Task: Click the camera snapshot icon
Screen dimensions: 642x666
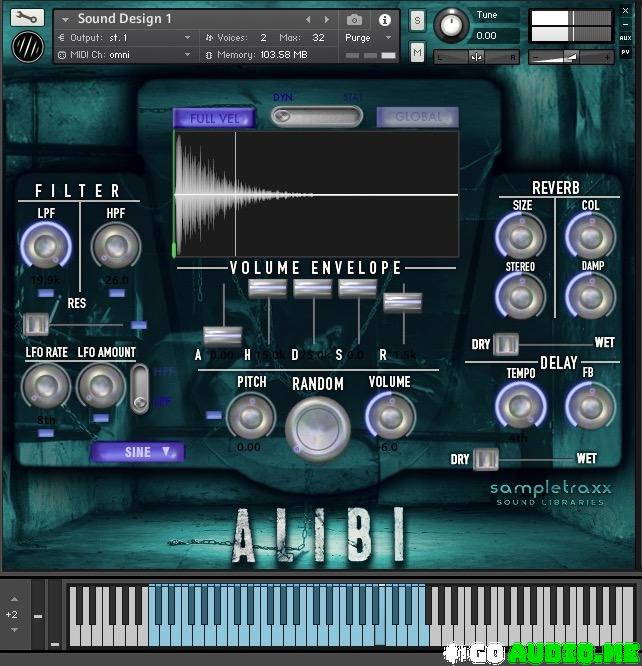Action: (x=354, y=20)
